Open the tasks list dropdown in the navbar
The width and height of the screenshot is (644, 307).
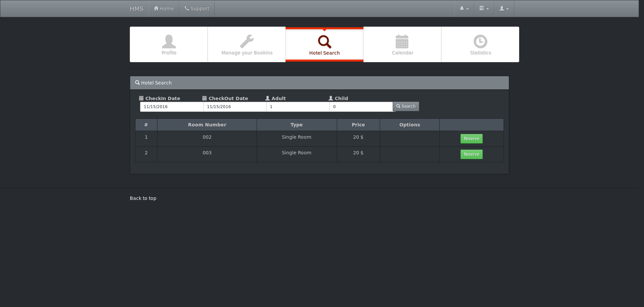click(484, 8)
